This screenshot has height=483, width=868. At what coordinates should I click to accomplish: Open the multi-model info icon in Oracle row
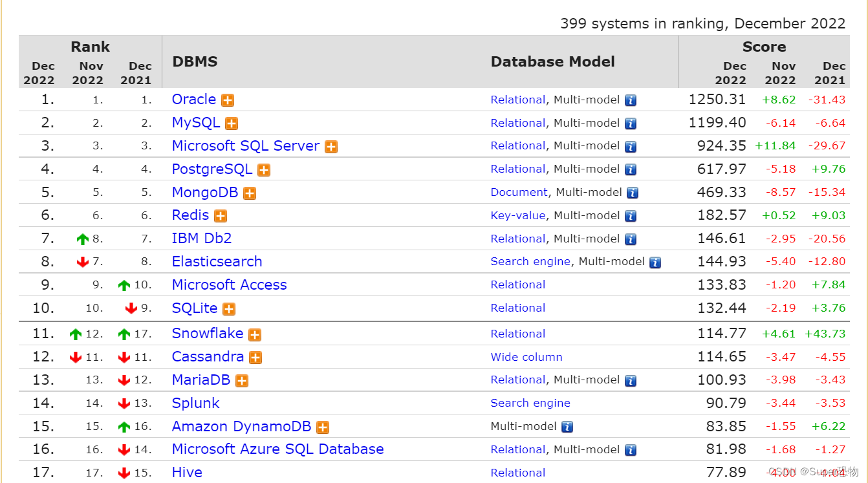(x=631, y=100)
